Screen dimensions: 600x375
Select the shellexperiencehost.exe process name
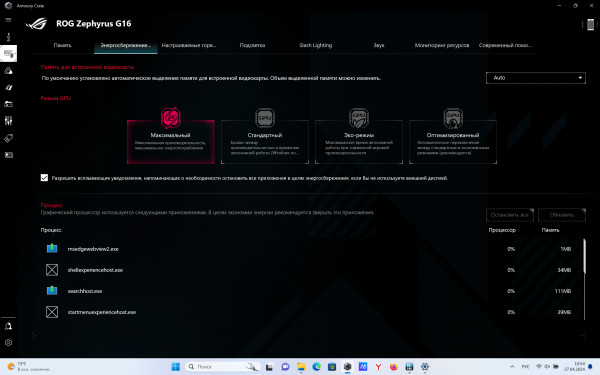[95, 270]
